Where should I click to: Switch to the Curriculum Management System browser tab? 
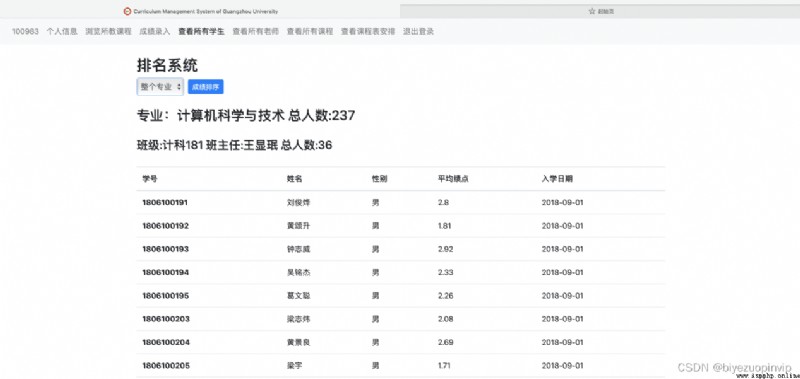[200, 11]
